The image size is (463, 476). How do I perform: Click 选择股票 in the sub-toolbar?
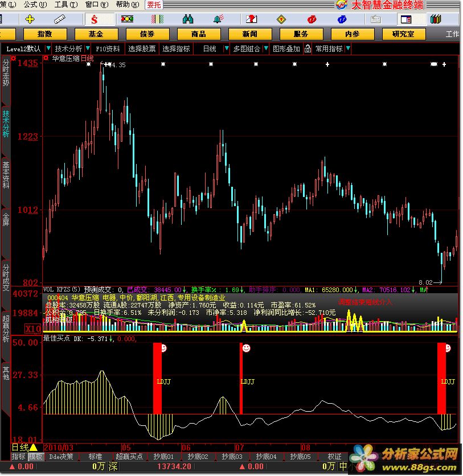(142, 48)
